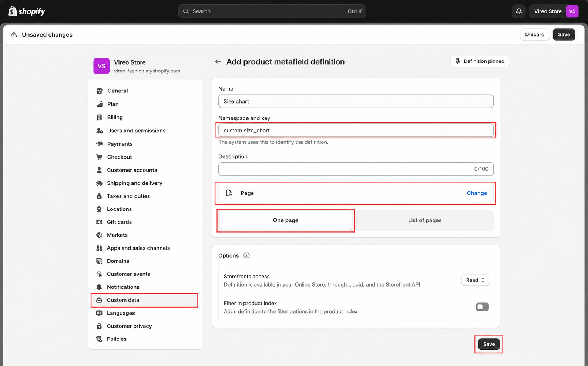The image size is (588, 366).
Task: Click the Unsaved changes warning icon
Action: tap(14, 35)
